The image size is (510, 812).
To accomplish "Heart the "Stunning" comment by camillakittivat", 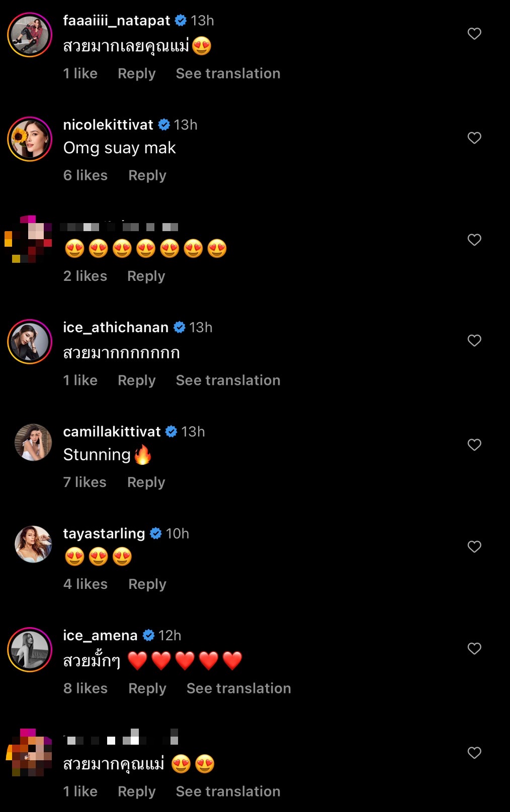I will coord(474,445).
